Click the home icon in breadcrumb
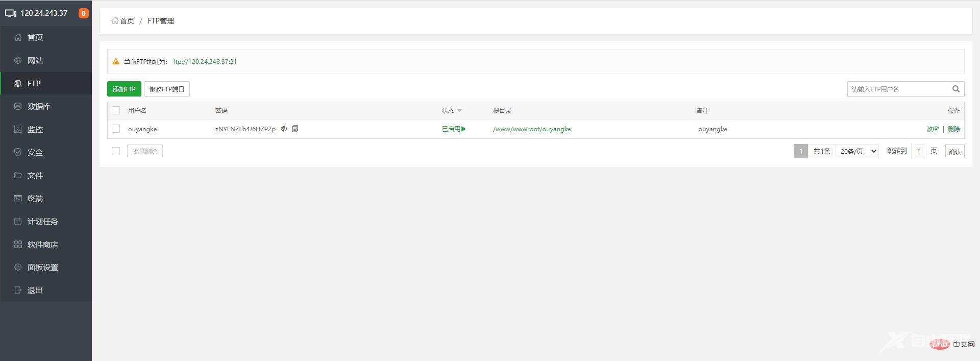The image size is (980, 361). (x=115, y=21)
